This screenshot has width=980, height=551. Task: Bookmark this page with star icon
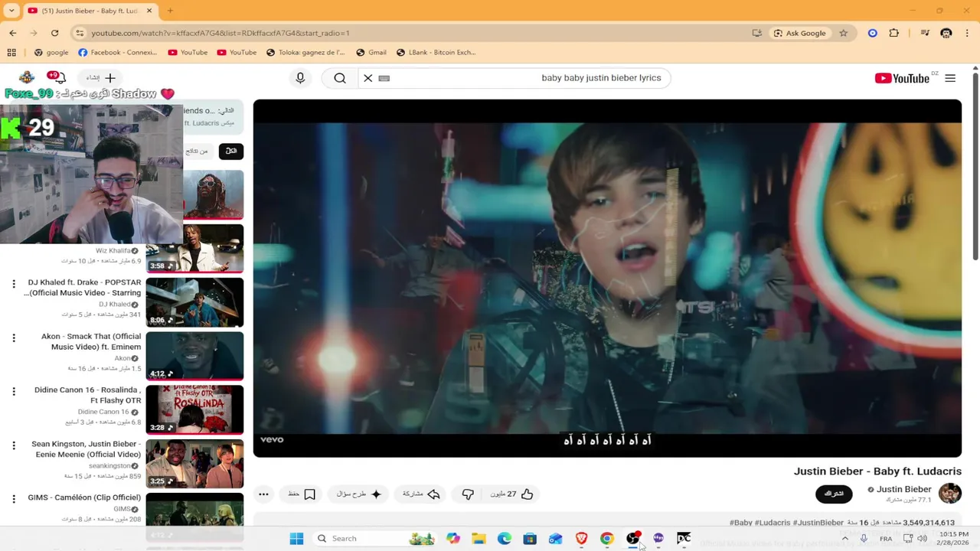pyautogui.click(x=843, y=33)
